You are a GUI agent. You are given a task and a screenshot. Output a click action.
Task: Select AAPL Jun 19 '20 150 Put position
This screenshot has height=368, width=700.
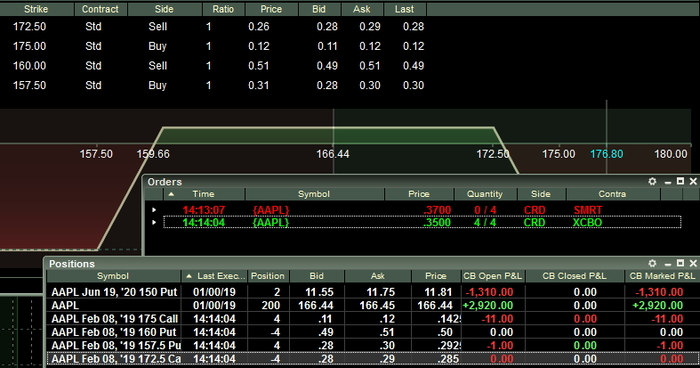pos(373,292)
